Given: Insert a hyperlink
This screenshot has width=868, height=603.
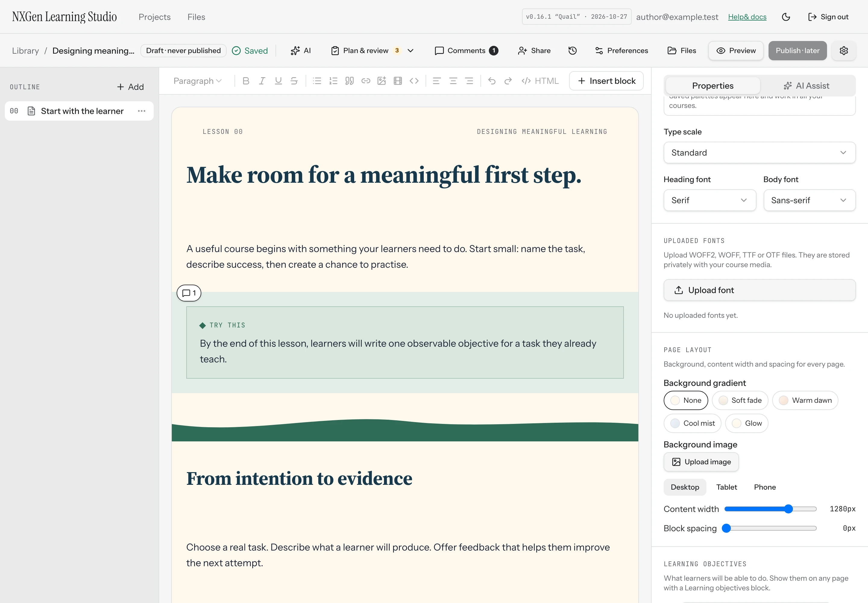Looking at the screenshot, I should click(366, 81).
